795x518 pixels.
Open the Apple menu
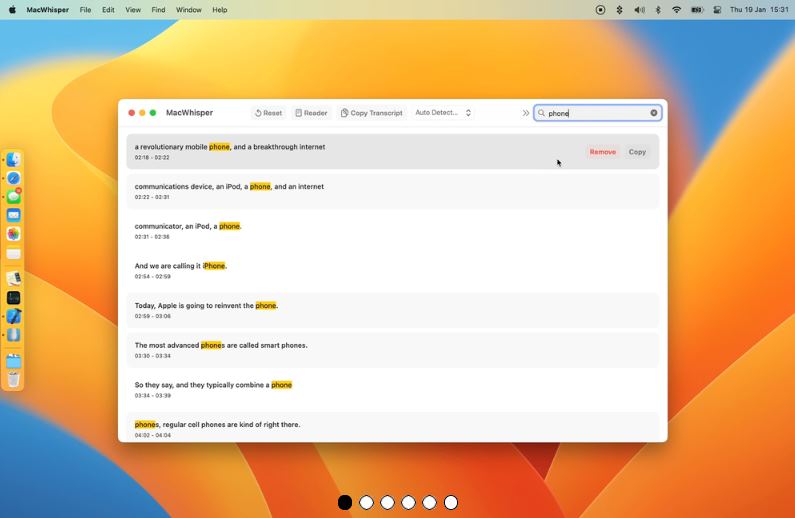click(x=12, y=10)
